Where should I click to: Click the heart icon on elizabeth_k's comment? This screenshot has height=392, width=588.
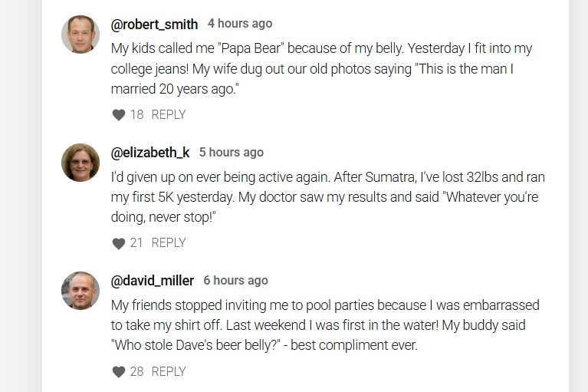coord(118,243)
